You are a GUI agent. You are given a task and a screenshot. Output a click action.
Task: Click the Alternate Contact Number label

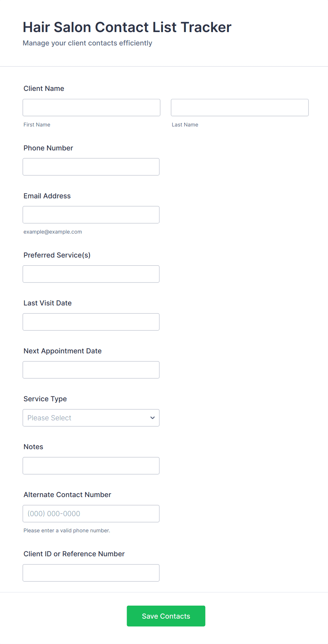click(67, 495)
